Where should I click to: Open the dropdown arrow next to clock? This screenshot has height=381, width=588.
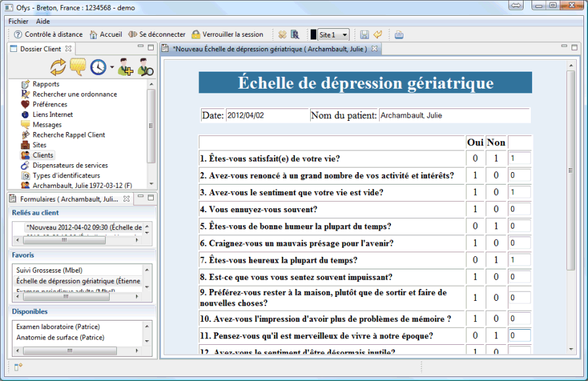112,68
